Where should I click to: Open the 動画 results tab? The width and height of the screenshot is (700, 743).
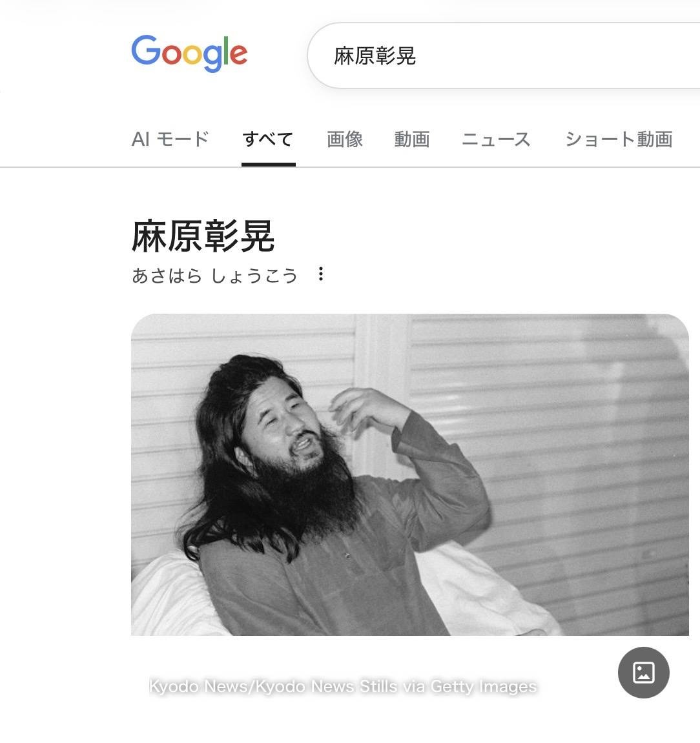413,139
